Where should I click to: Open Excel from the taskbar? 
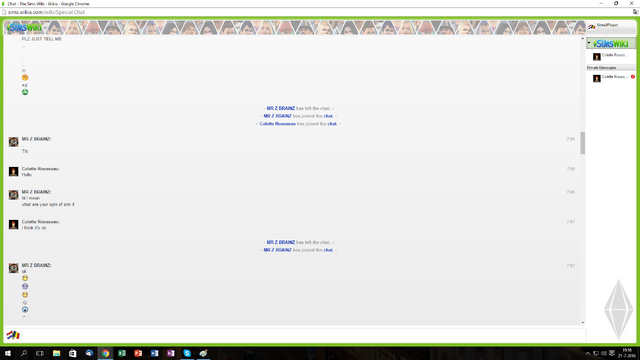tap(122, 353)
